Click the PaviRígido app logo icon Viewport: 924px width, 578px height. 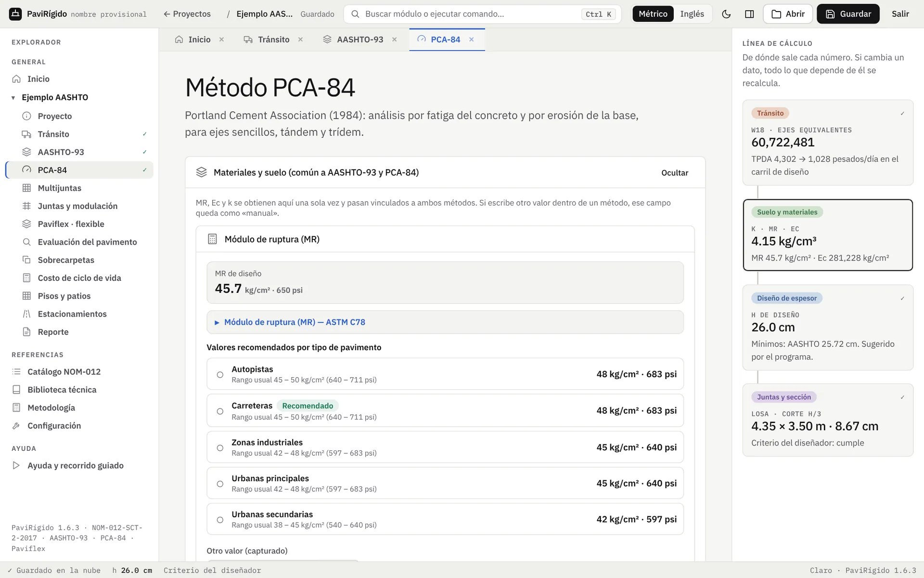tap(15, 14)
